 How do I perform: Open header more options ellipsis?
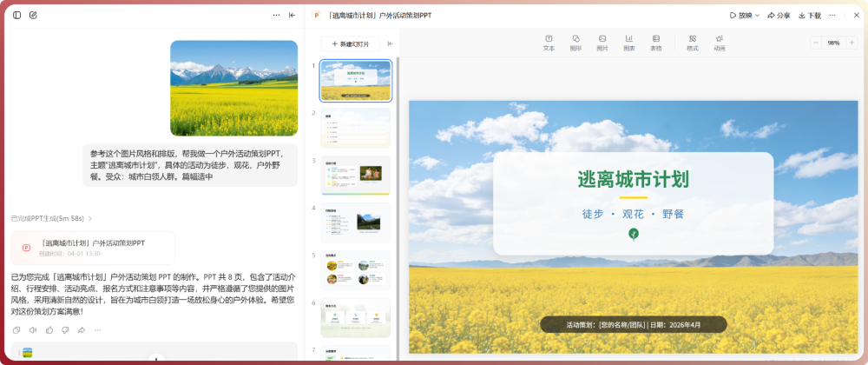tap(832, 16)
